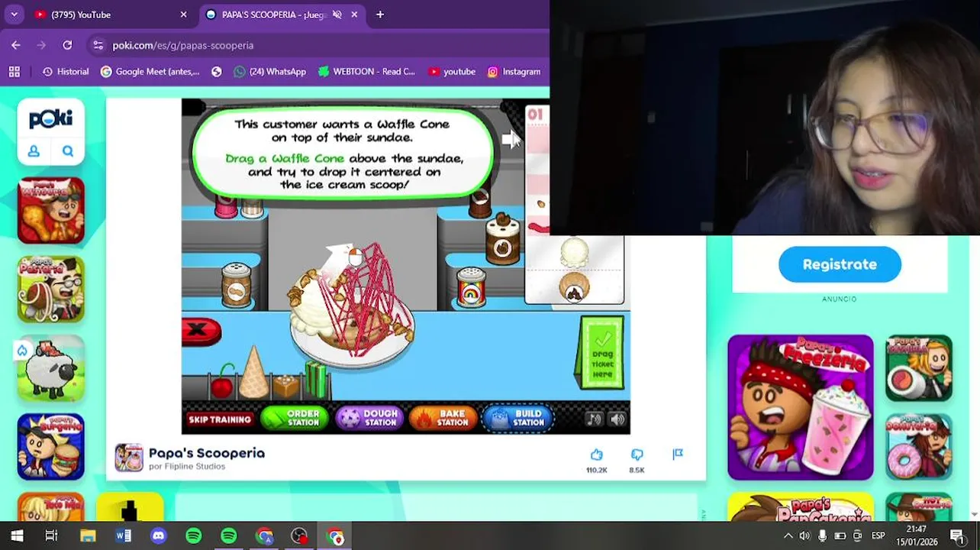
Task: Open the Poki search icon
Action: pyautogui.click(x=68, y=151)
